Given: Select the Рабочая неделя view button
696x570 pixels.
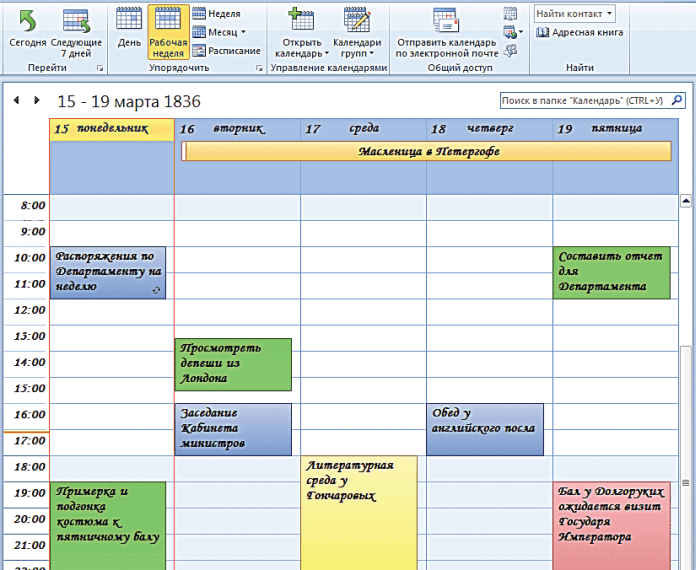Looking at the screenshot, I should 167,31.
